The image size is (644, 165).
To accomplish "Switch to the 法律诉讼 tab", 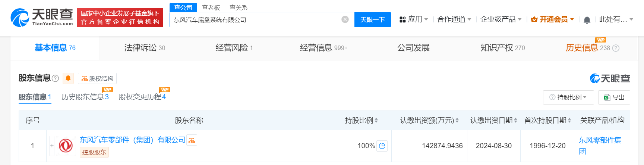I will point(145,48).
